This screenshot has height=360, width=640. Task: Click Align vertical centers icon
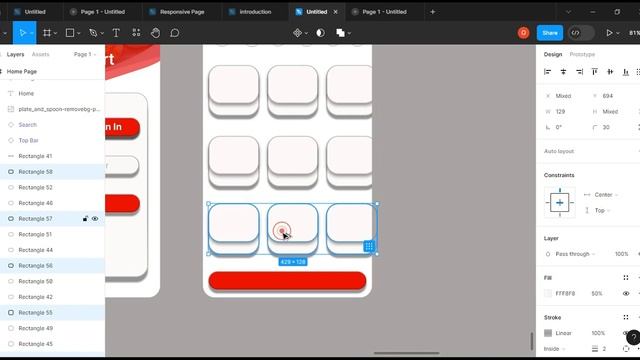610,72
